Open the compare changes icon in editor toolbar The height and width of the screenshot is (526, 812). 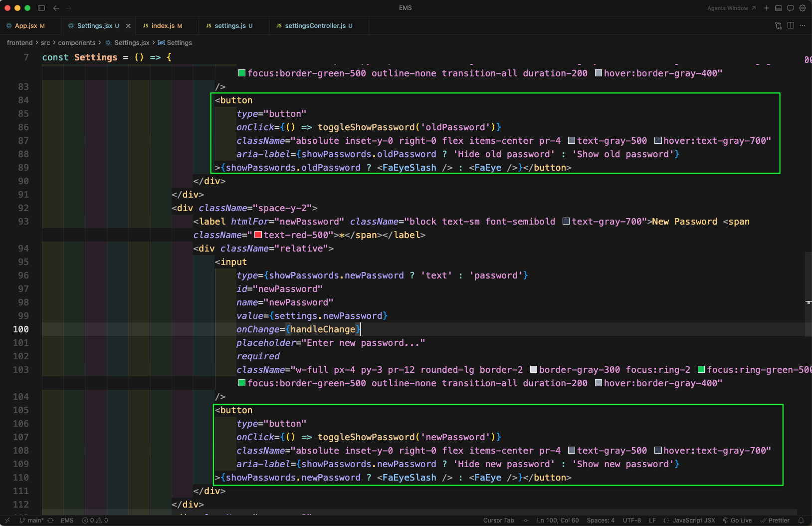(779, 25)
